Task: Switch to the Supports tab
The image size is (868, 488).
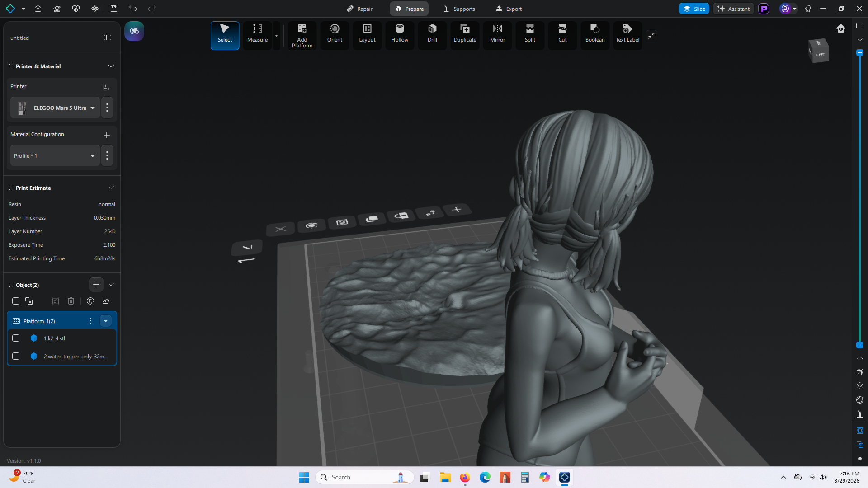Action: coord(459,9)
